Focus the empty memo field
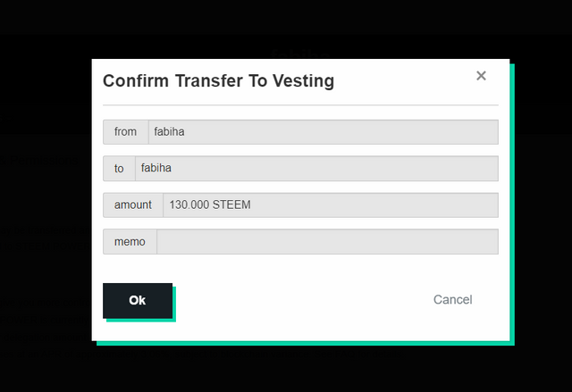The image size is (572, 392). point(328,241)
